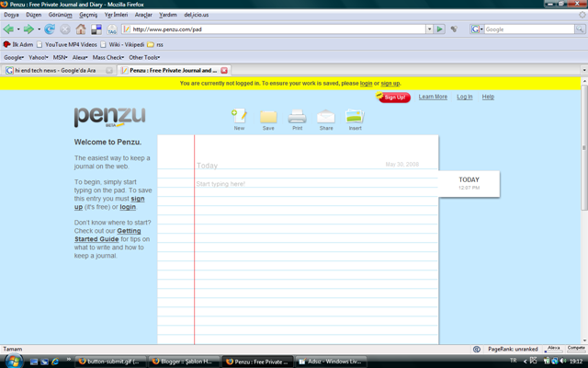The height and width of the screenshot is (368, 588).
Task: Click the Log In link
Action: pyautogui.click(x=464, y=97)
